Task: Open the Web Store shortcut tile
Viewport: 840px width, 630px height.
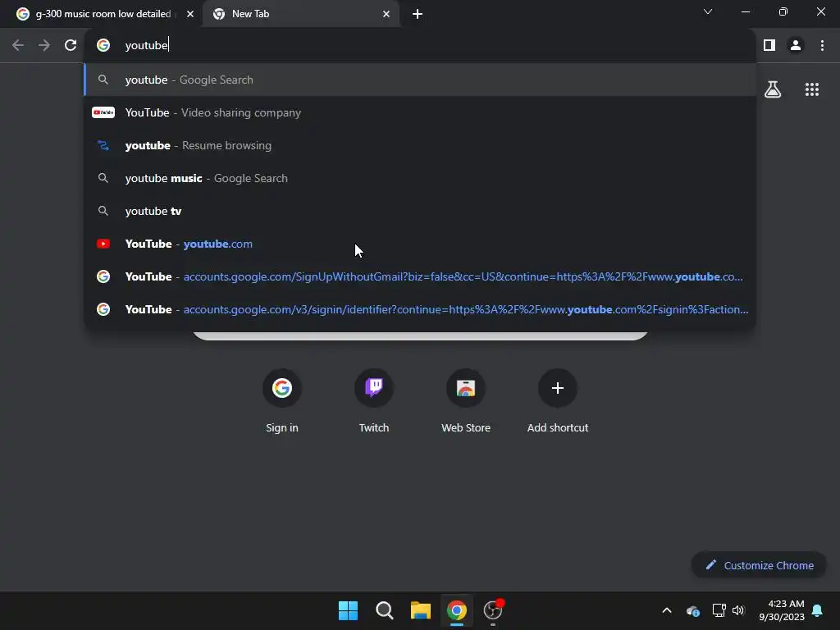Action: 466,400
